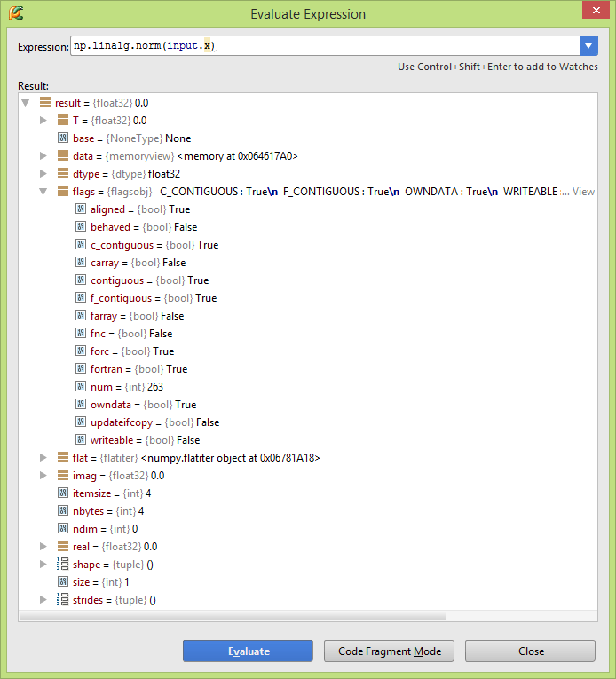Expand the shape tuple node

click(43, 564)
